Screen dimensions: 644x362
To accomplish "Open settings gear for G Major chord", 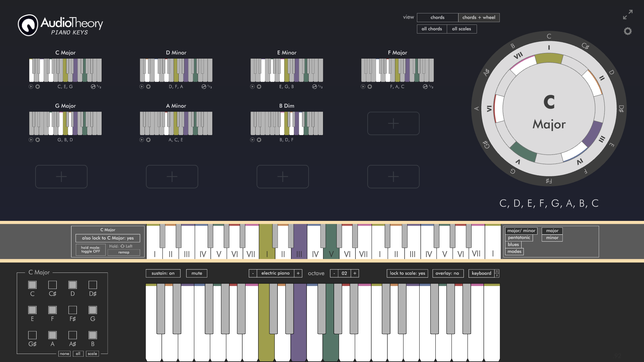I will (x=38, y=140).
